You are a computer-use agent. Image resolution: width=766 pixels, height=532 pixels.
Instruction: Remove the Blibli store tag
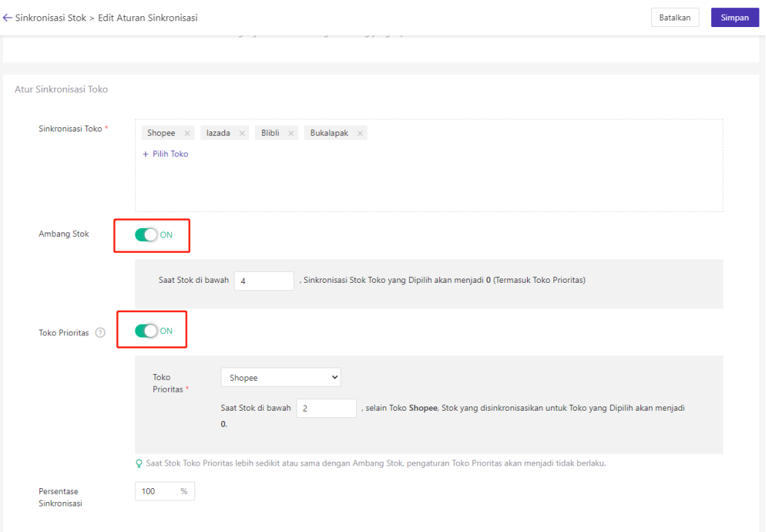pos(291,133)
